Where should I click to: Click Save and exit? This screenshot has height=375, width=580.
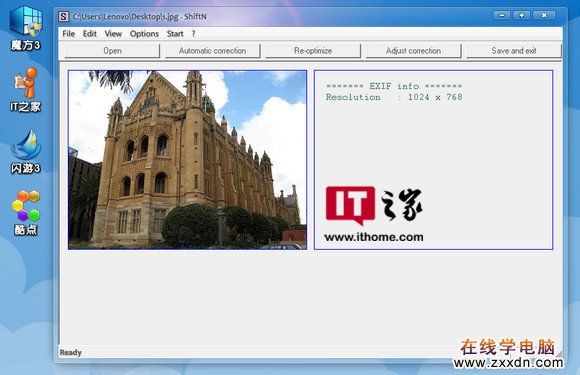click(x=514, y=51)
